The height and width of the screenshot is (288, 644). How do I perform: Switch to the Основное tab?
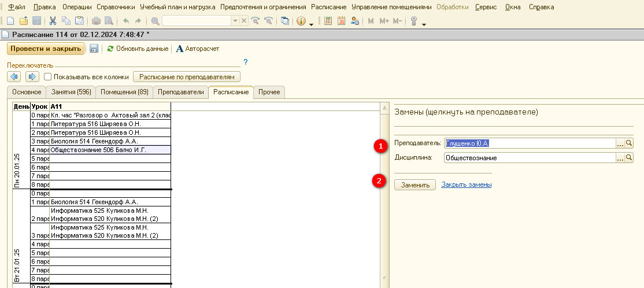[x=27, y=92]
